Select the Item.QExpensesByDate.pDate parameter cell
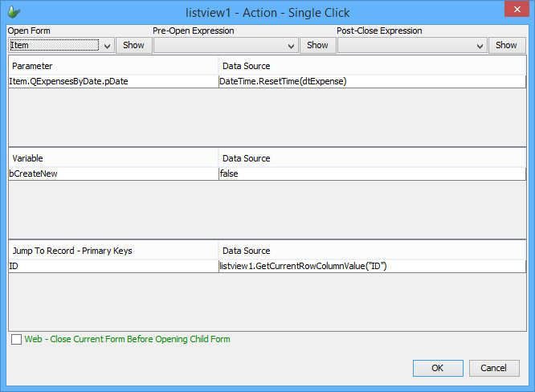Viewport: 535px width, 392px height. coord(112,81)
